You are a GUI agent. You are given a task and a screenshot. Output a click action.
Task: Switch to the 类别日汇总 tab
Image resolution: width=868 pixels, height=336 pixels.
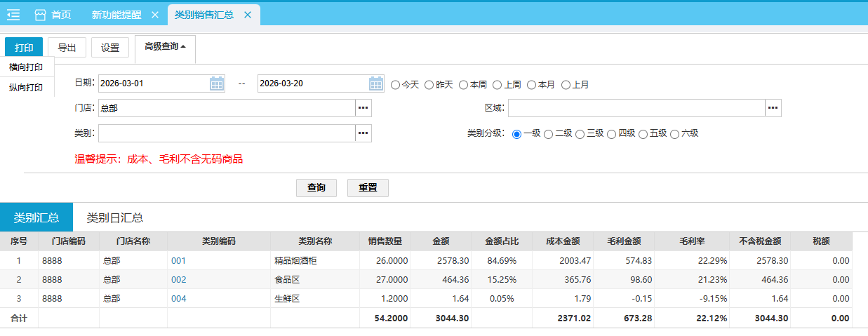coord(114,217)
